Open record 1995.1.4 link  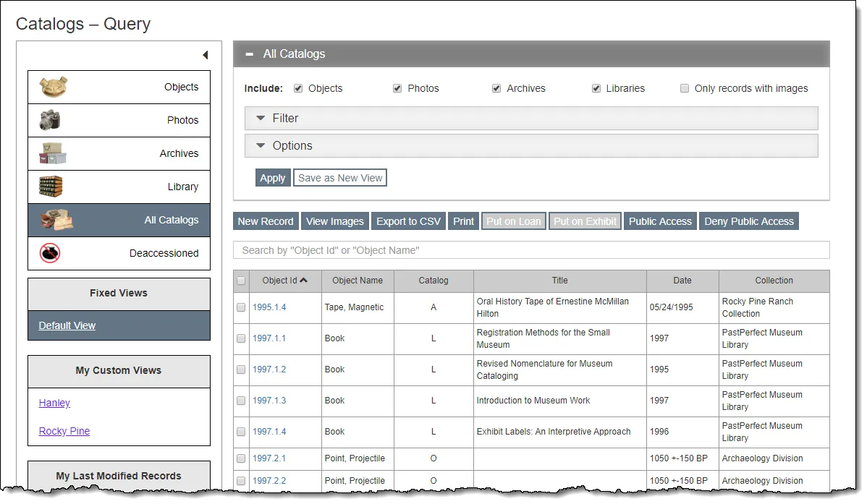(269, 307)
